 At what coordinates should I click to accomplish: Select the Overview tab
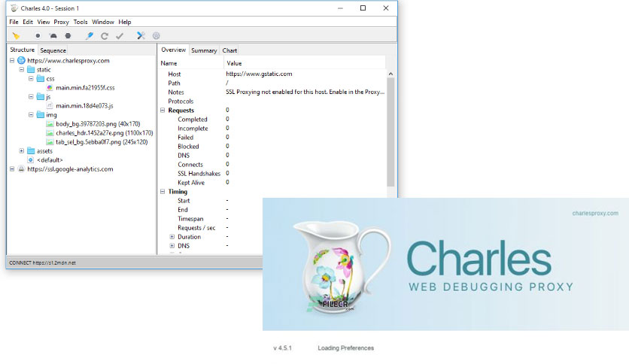[x=173, y=50]
